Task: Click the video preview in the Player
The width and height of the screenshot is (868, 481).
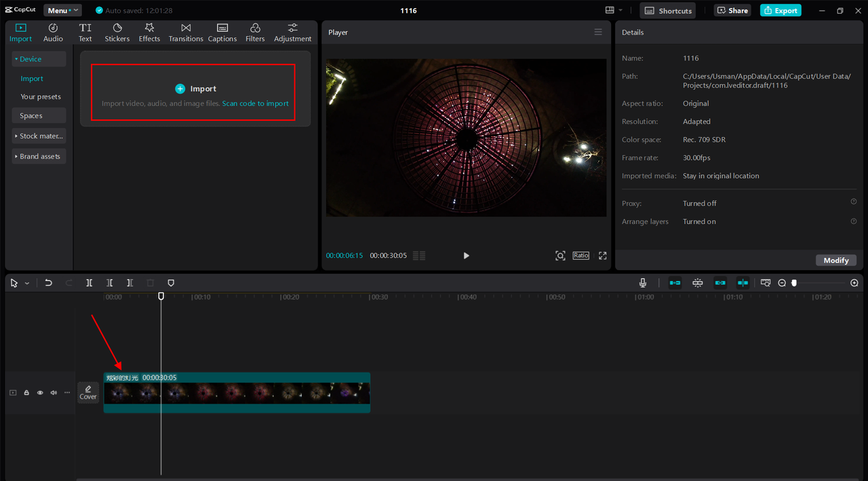Action: [466, 138]
